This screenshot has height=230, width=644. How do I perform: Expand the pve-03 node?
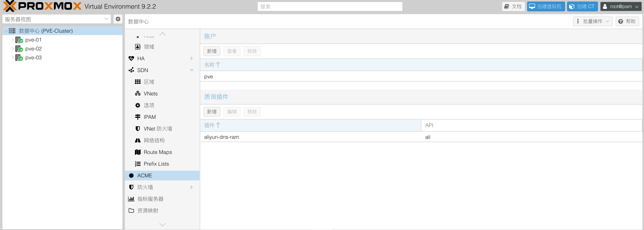coord(12,58)
